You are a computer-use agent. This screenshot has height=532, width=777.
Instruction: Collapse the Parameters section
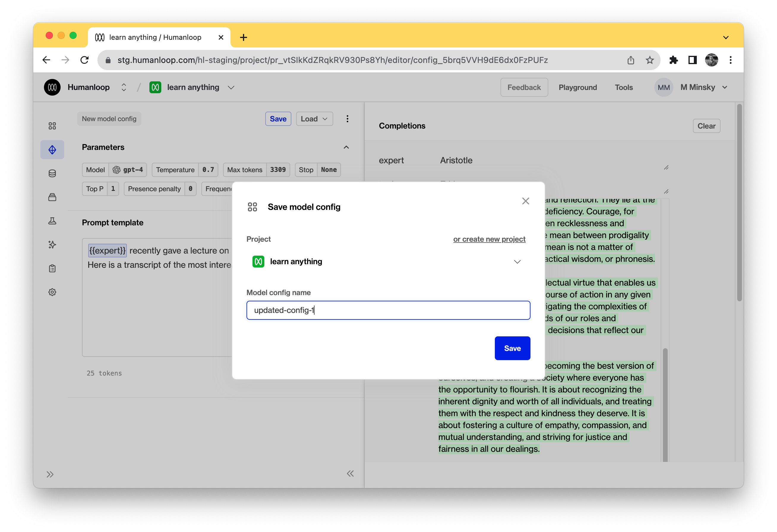(346, 147)
